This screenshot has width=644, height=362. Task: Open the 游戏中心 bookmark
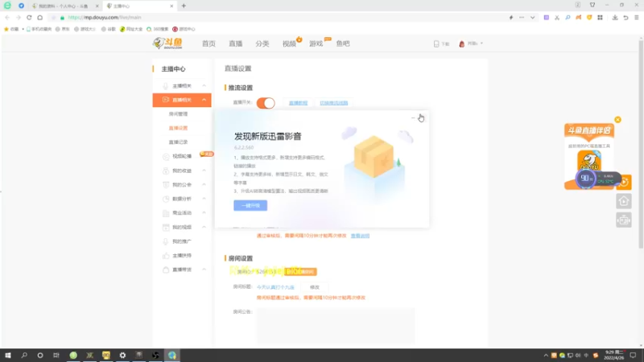point(184,29)
